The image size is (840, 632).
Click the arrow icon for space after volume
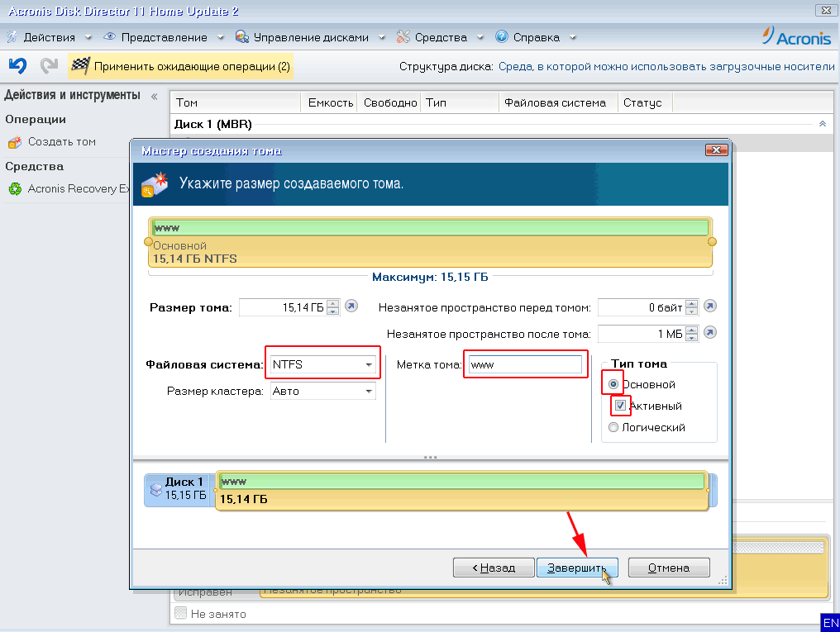pos(710,333)
